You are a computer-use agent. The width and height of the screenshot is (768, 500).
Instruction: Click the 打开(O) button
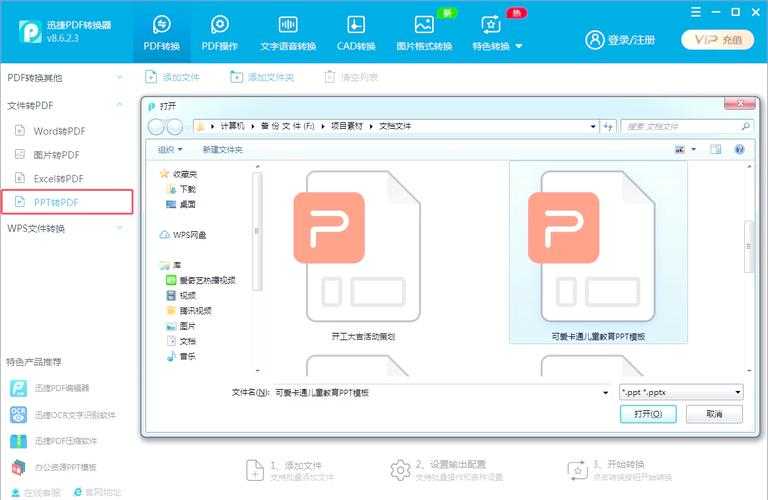647,414
